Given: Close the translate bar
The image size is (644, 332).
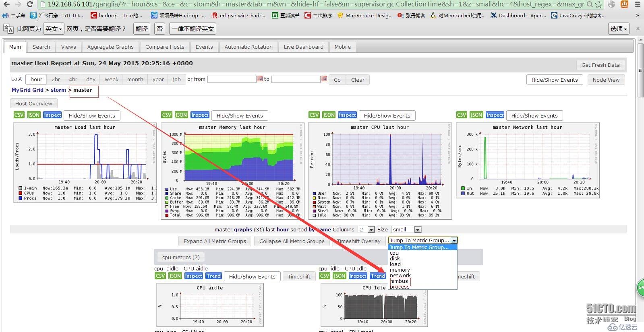Looking at the screenshot, I should [638, 29].
